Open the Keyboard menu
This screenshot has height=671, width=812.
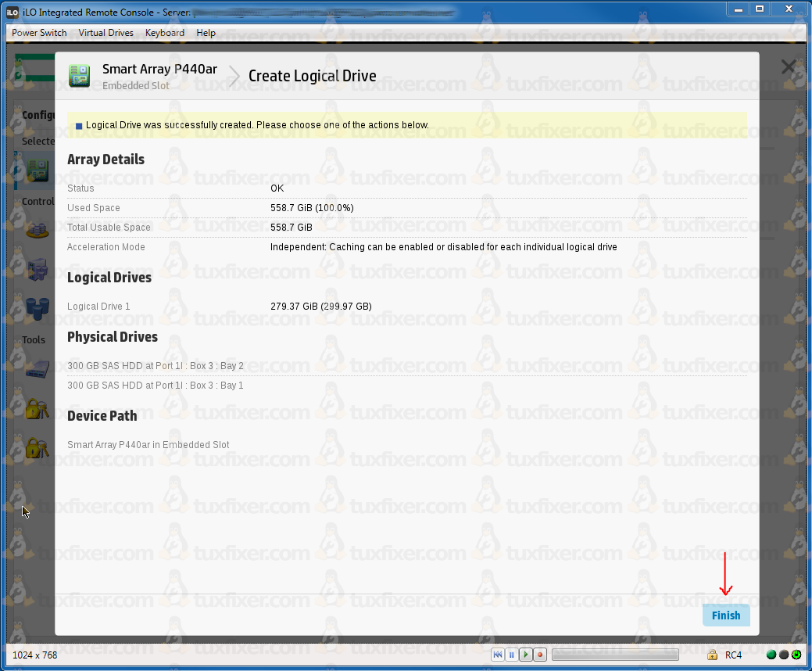tap(165, 33)
